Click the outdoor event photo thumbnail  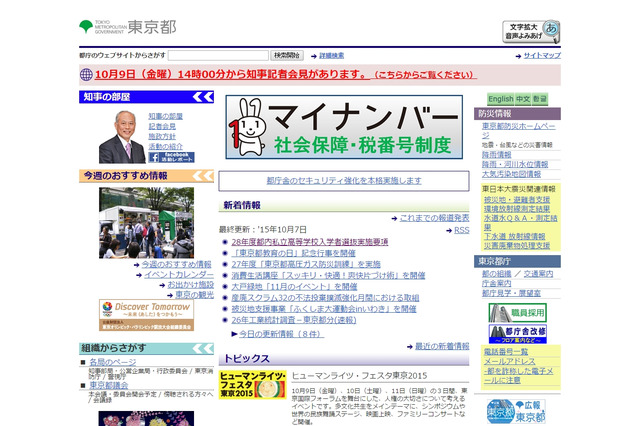tap(147, 223)
